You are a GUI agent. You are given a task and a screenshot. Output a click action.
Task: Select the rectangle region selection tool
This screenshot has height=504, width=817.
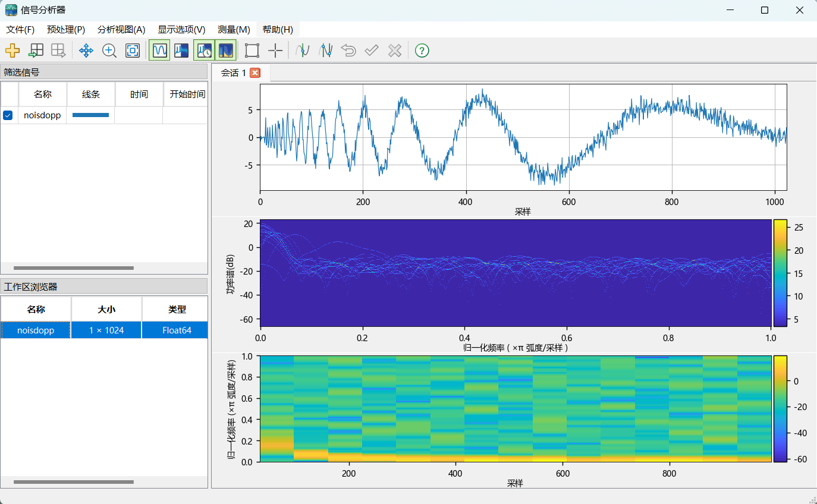pos(252,51)
